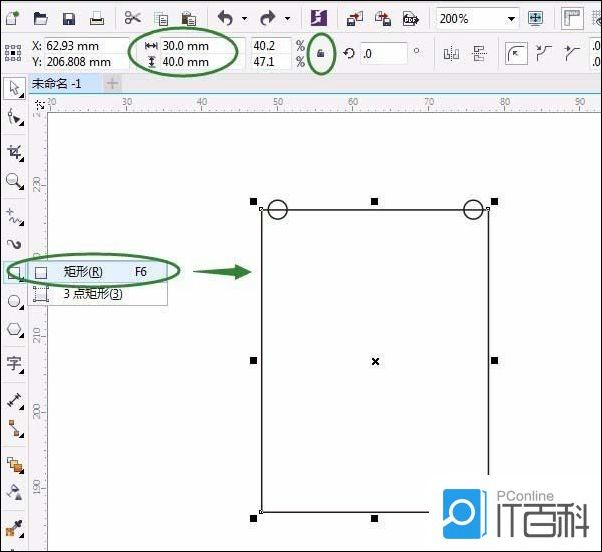The width and height of the screenshot is (602, 552).
Task: Select the Shape edit tool
Action: [15, 117]
